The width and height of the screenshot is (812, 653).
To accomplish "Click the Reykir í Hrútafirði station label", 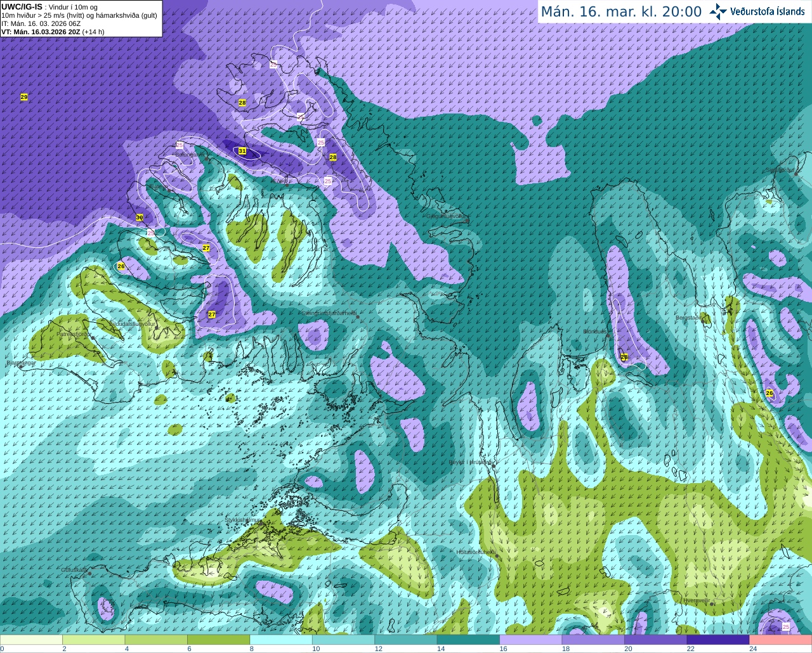I will click(x=471, y=462).
